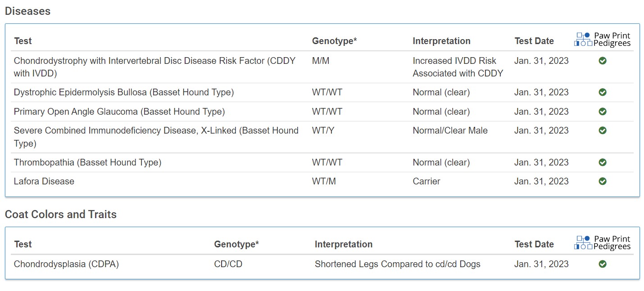Click the Genotype* header in Diseases table
The width and height of the screenshot is (644, 291).
[x=334, y=41]
